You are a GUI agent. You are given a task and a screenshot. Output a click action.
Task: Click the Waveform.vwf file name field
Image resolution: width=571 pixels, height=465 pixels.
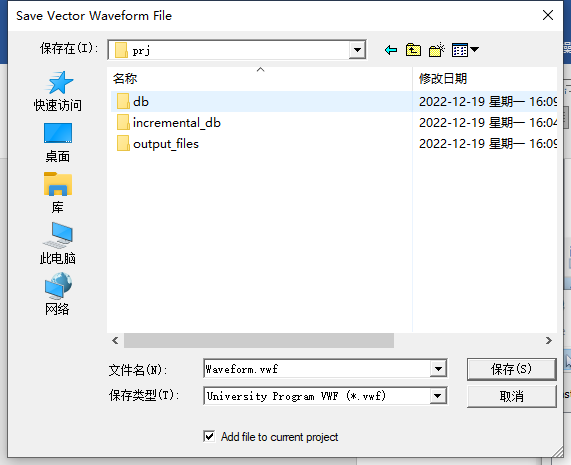[x=317, y=369]
